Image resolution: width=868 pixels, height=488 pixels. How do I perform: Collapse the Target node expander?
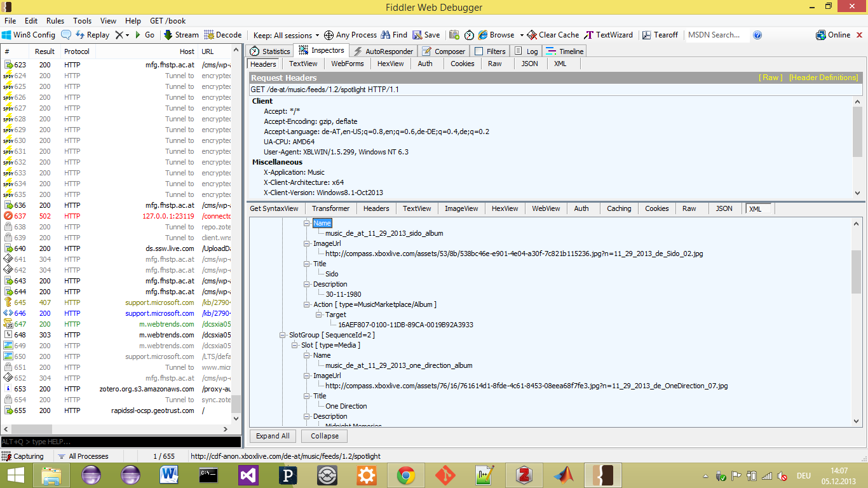click(319, 315)
